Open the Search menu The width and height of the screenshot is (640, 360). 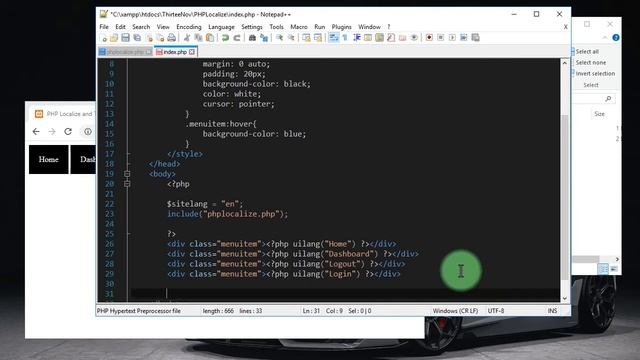point(141,27)
